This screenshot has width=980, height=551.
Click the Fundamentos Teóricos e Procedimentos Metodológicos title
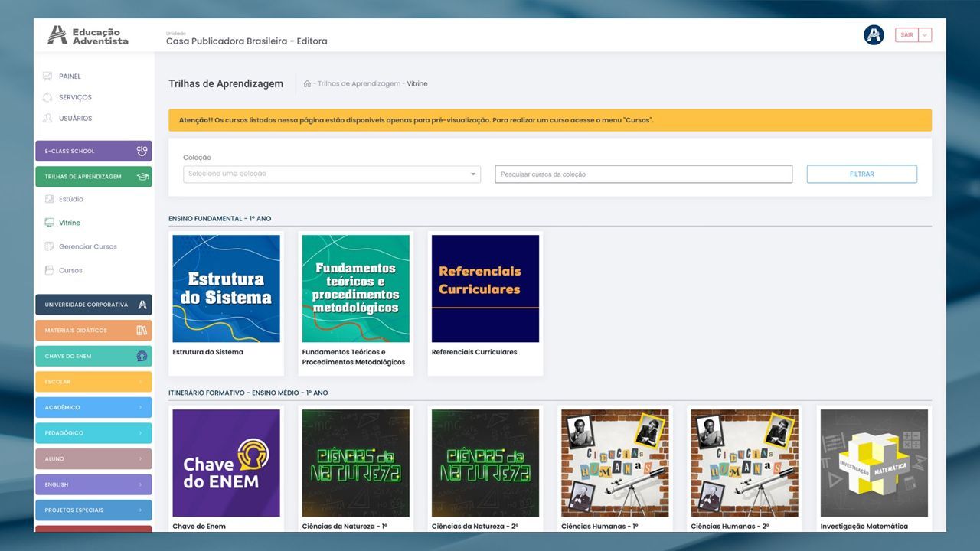354,357
